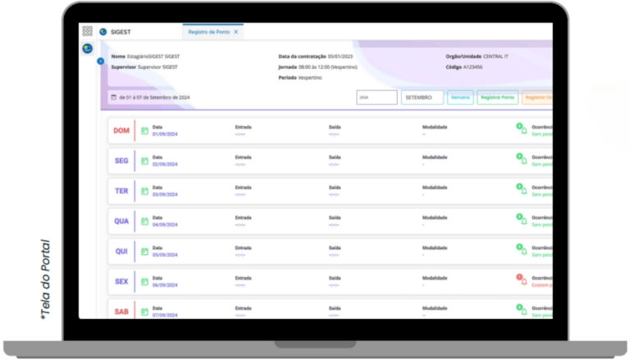Click the orange Registrar Ocorrência button
The height and width of the screenshot is (364, 630).
pyautogui.click(x=537, y=98)
